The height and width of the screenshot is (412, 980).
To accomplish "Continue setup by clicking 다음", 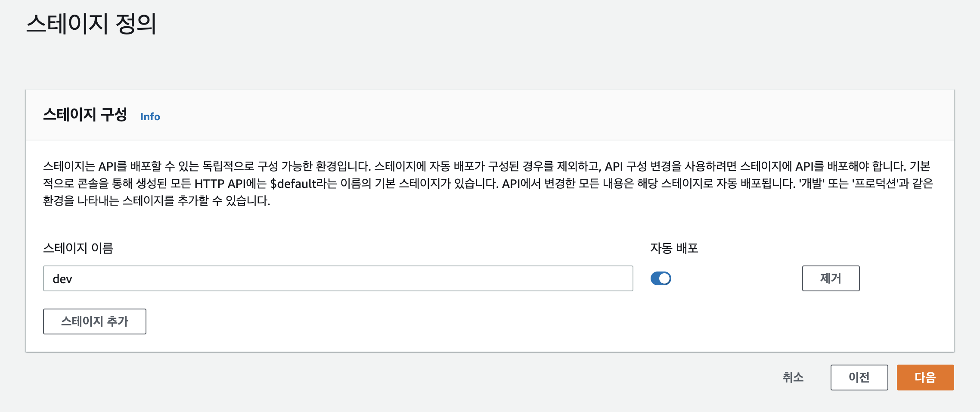I will click(925, 378).
